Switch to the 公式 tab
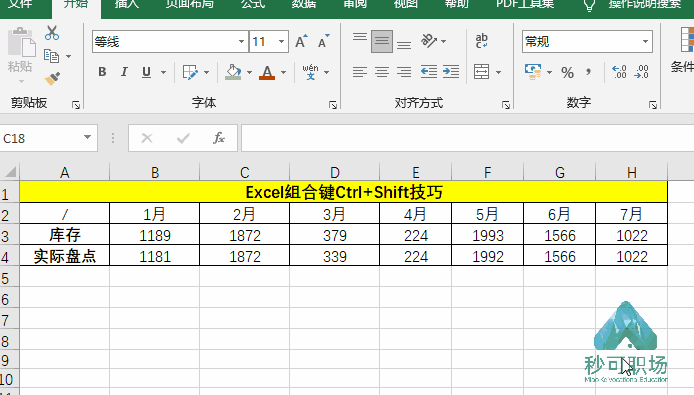The height and width of the screenshot is (395, 694). (x=253, y=4)
